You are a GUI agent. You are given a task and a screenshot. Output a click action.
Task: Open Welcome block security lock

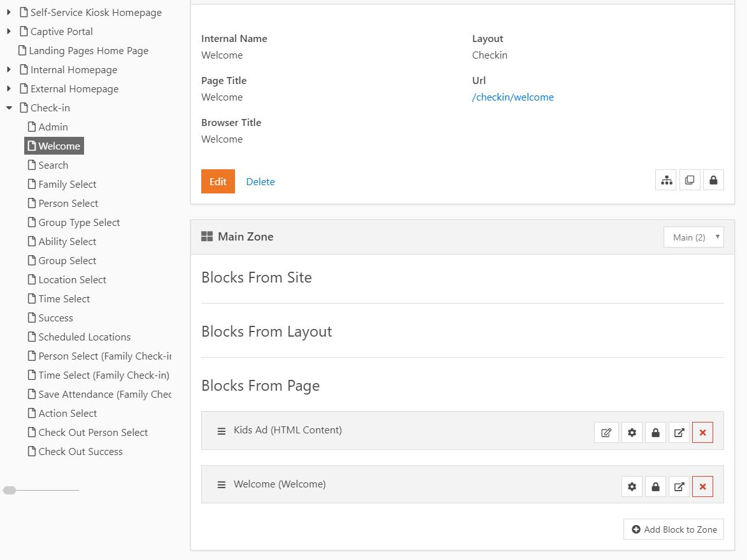click(655, 487)
